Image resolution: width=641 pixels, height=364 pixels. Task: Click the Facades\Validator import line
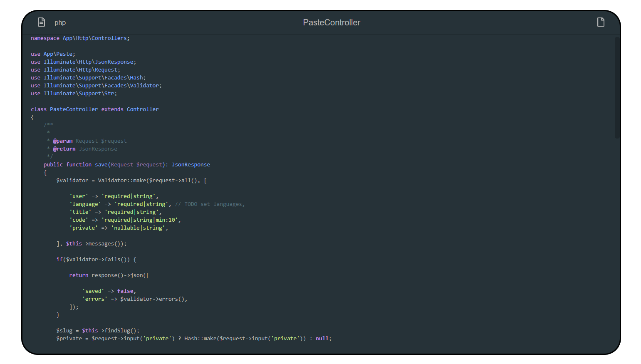(96, 86)
